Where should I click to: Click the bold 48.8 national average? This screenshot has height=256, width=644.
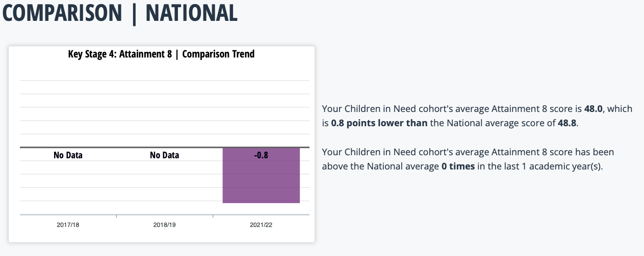[x=568, y=123]
